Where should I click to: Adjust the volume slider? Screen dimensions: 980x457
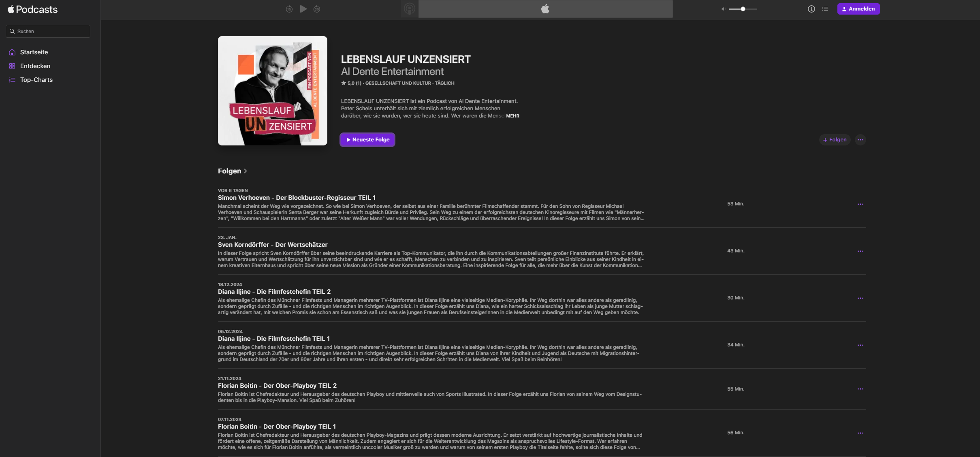(743, 9)
